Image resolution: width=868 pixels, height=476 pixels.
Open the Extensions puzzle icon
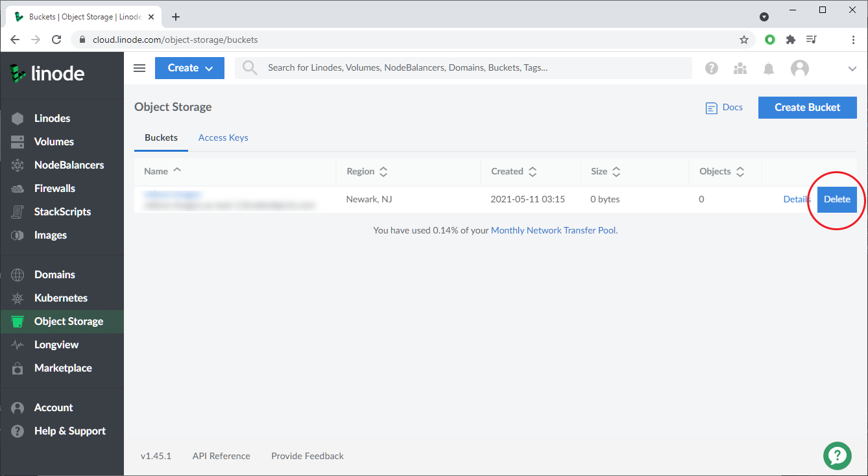click(x=790, y=40)
